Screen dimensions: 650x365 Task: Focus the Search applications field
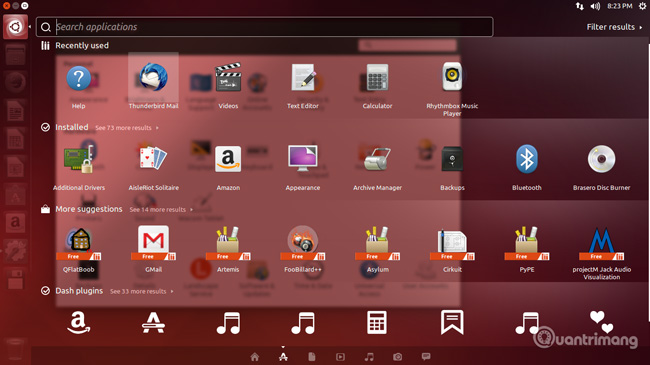[264, 27]
